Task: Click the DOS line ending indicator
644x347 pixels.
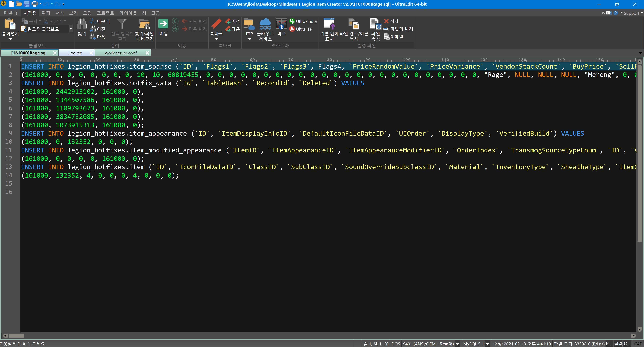Action: [395, 344]
